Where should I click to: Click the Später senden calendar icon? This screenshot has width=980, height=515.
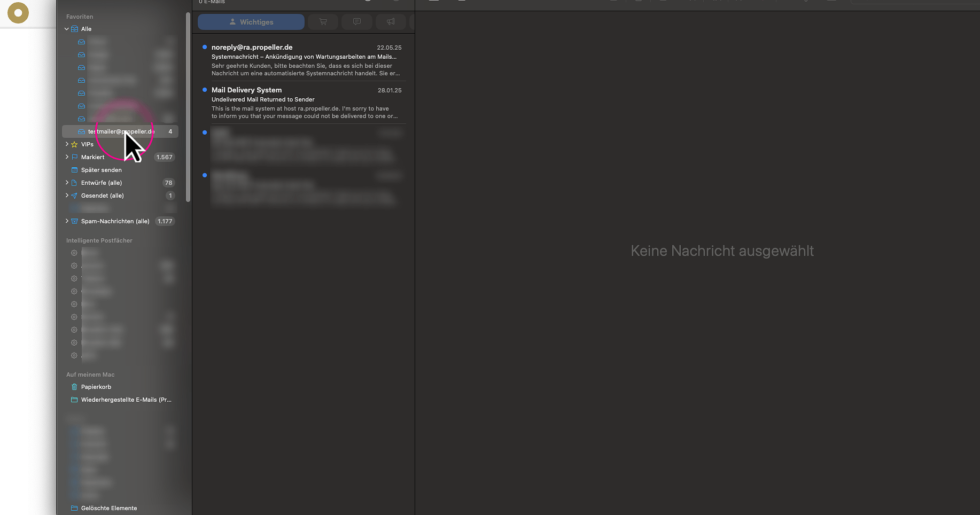click(x=74, y=170)
